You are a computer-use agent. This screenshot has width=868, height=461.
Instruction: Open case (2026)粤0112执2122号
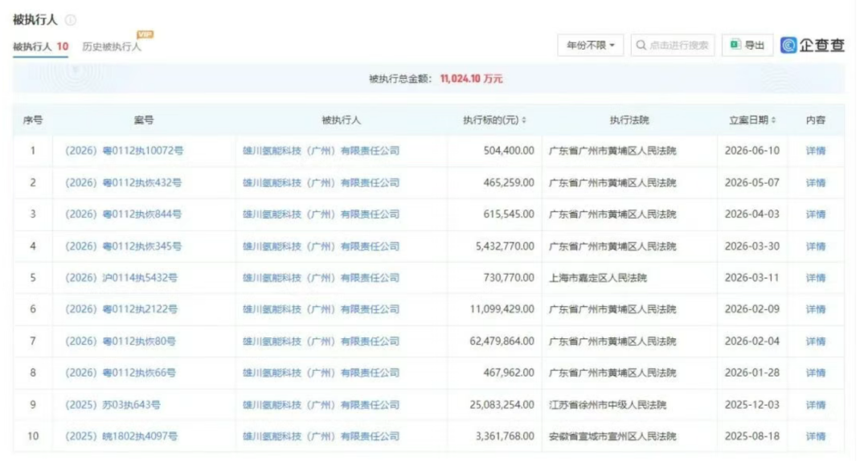pyautogui.click(x=121, y=309)
